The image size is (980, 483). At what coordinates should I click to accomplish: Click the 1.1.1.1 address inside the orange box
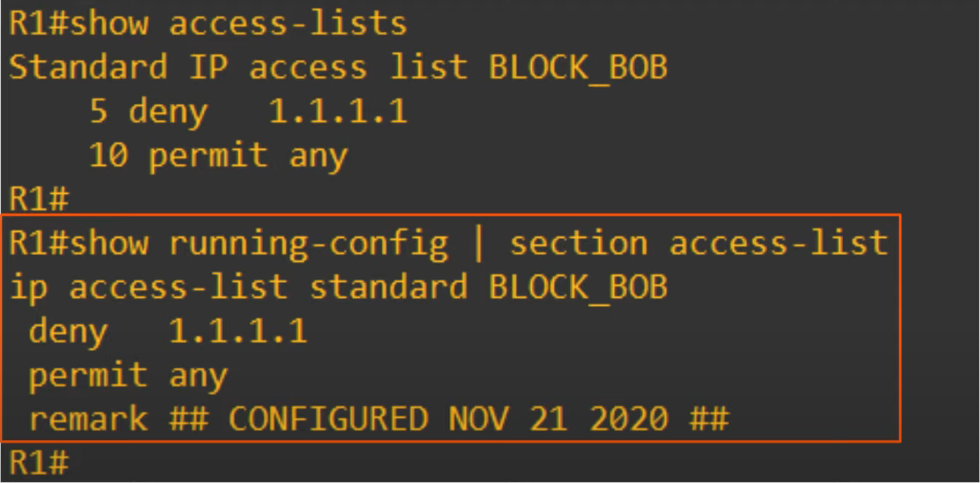click(x=238, y=332)
